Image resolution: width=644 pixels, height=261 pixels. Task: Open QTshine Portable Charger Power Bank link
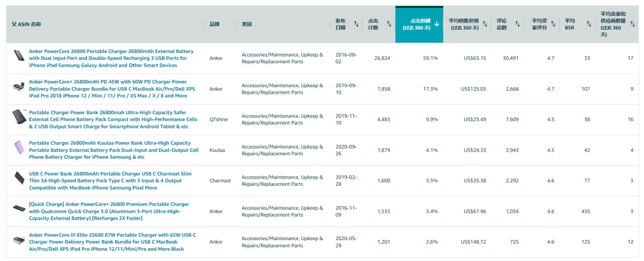click(113, 119)
